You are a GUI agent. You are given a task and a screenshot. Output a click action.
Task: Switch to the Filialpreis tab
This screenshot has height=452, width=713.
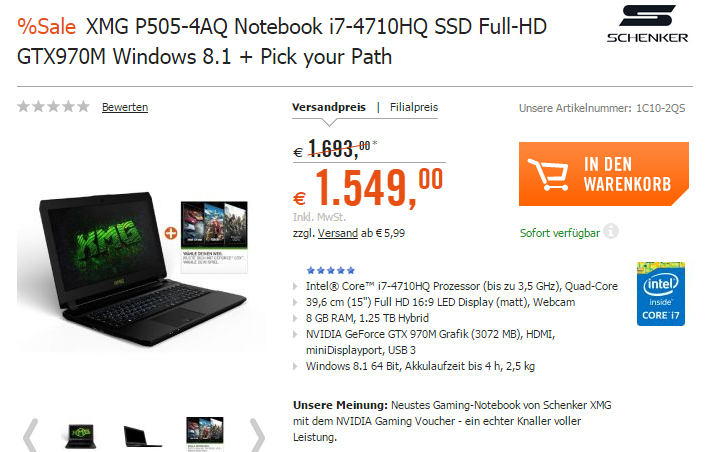414,107
